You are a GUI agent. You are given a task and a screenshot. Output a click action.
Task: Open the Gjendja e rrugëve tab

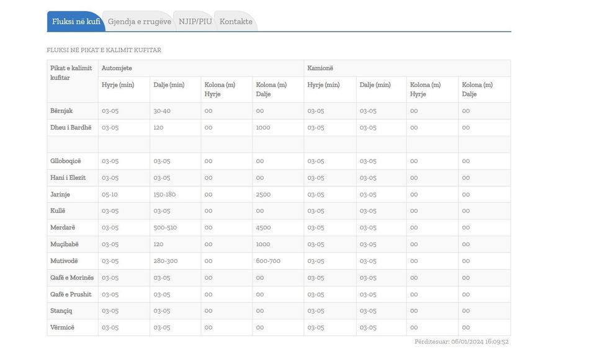pyautogui.click(x=139, y=22)
